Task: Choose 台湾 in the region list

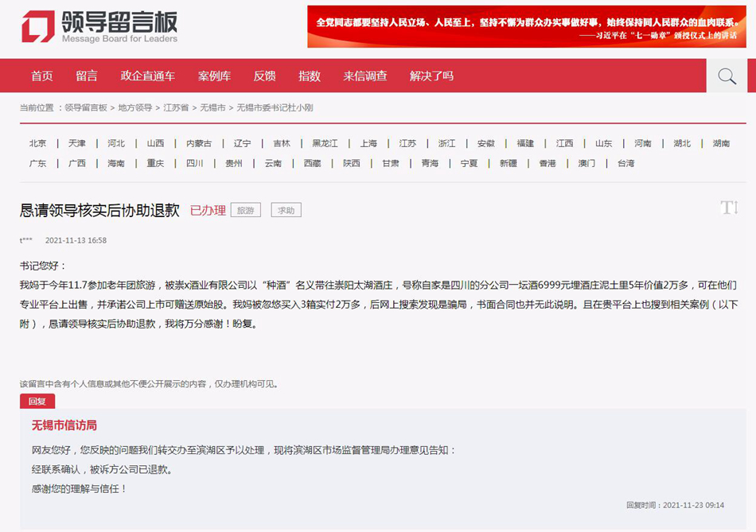Action: click(x=626, y=163)
